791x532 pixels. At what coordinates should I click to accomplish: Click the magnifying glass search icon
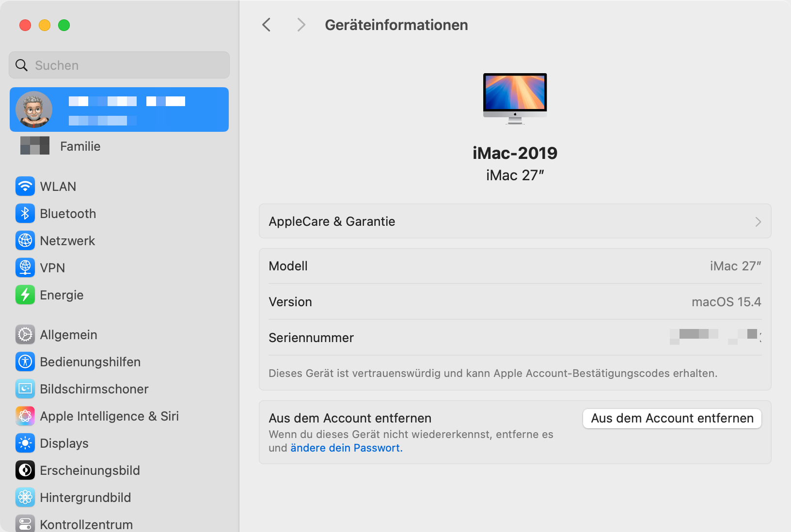[x=22, y=65]
